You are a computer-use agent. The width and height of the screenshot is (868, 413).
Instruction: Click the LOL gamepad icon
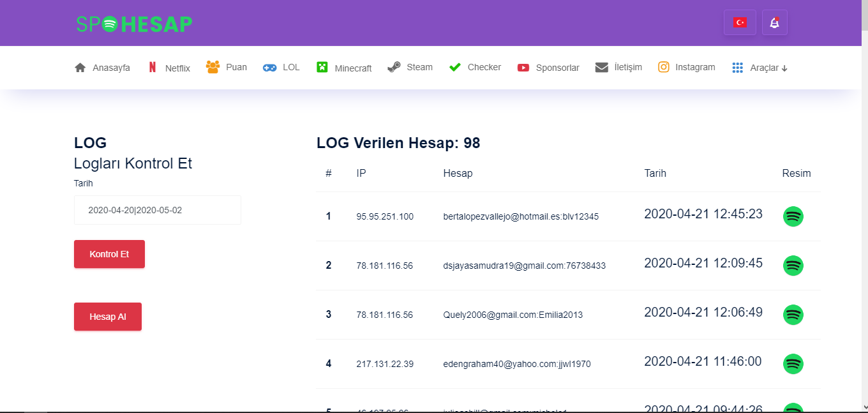(x=270, y=67)
